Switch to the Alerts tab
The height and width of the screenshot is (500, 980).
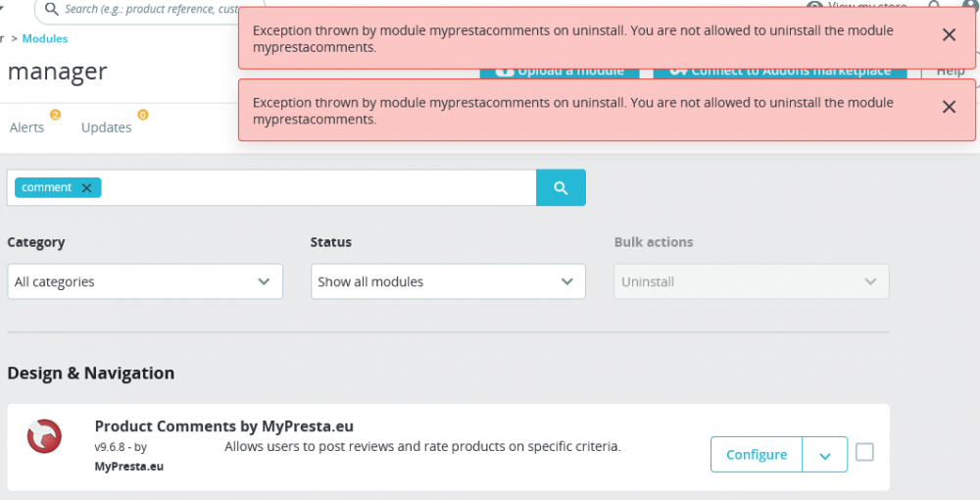pyautogui.click(x=27, y=127)
